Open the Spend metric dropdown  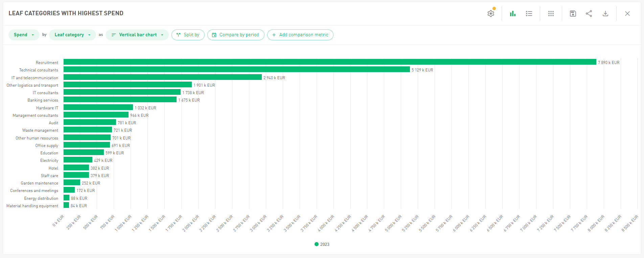pos(24,35)
